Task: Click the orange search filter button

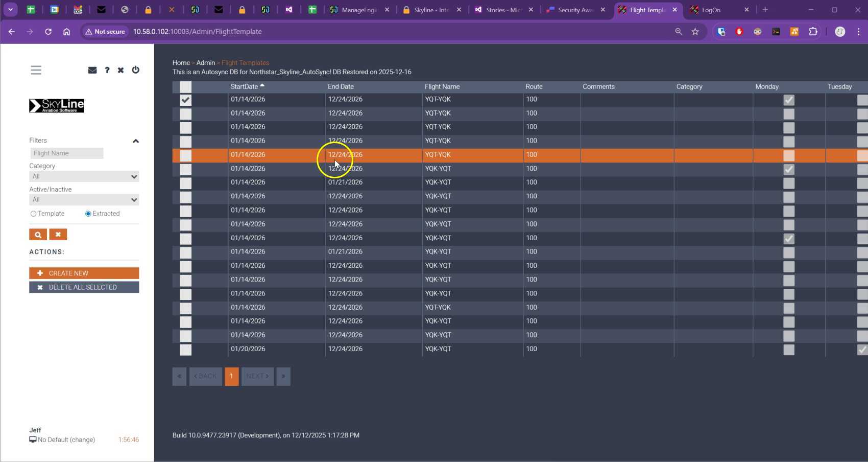Action: 38,235
